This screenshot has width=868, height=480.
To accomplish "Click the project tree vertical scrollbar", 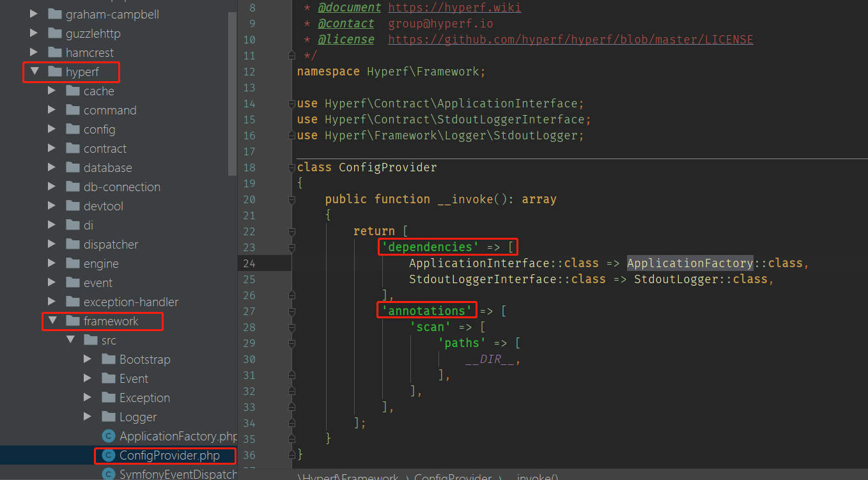I will click(233, 93).
